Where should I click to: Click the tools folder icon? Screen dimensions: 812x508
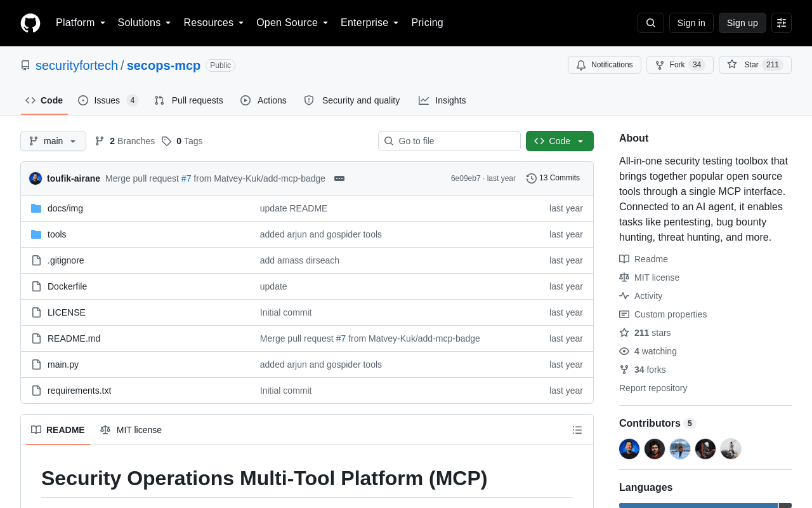tap(36, 234)
